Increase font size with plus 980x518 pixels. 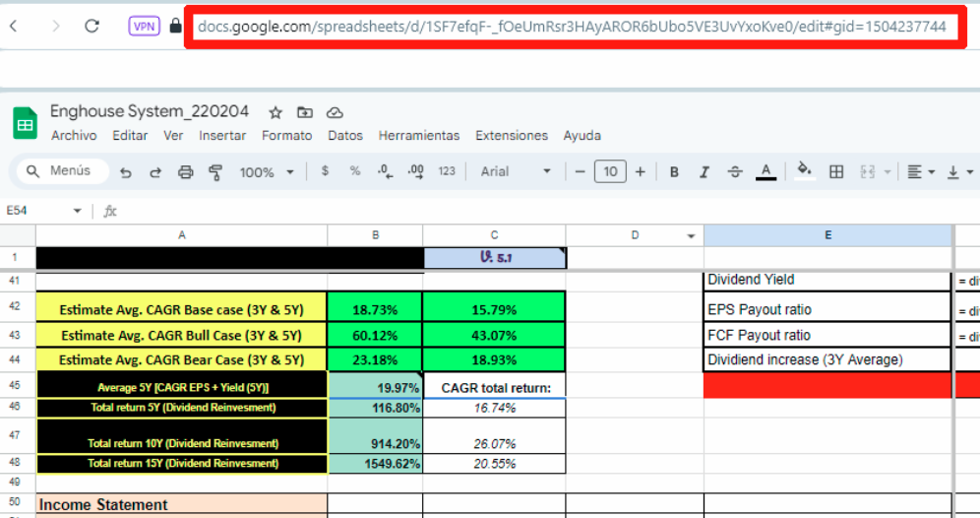tap(640, 171)
